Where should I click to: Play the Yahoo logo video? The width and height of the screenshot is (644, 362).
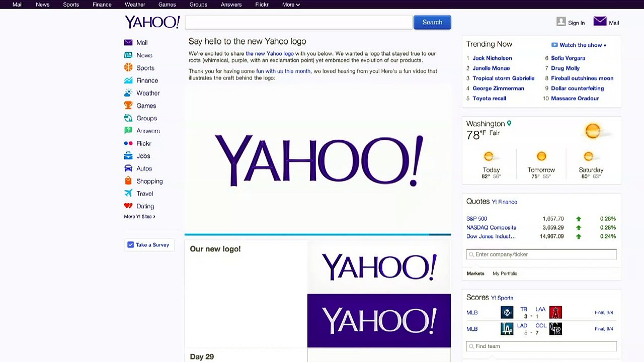318,160
